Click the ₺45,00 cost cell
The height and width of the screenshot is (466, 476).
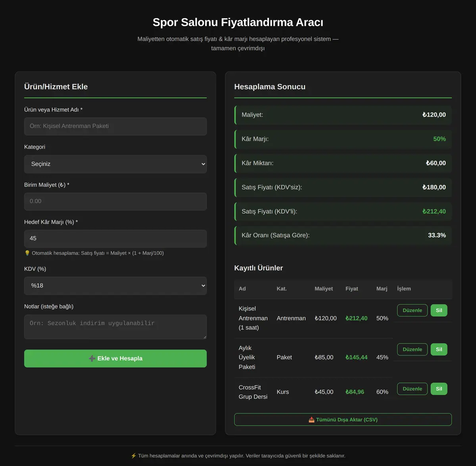click(x=324, y=392)
